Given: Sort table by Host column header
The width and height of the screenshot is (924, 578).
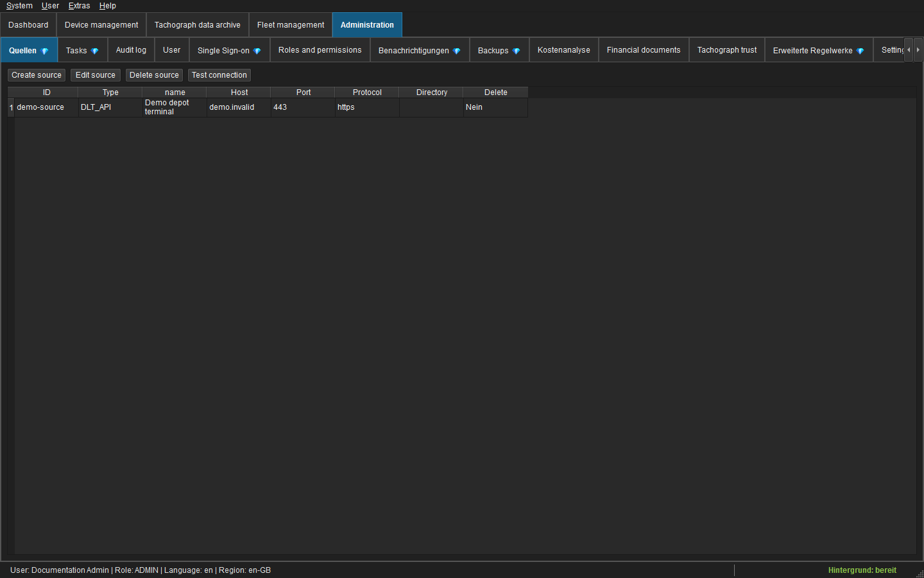Looking at the screenshot, I should (x=239, y=92).
